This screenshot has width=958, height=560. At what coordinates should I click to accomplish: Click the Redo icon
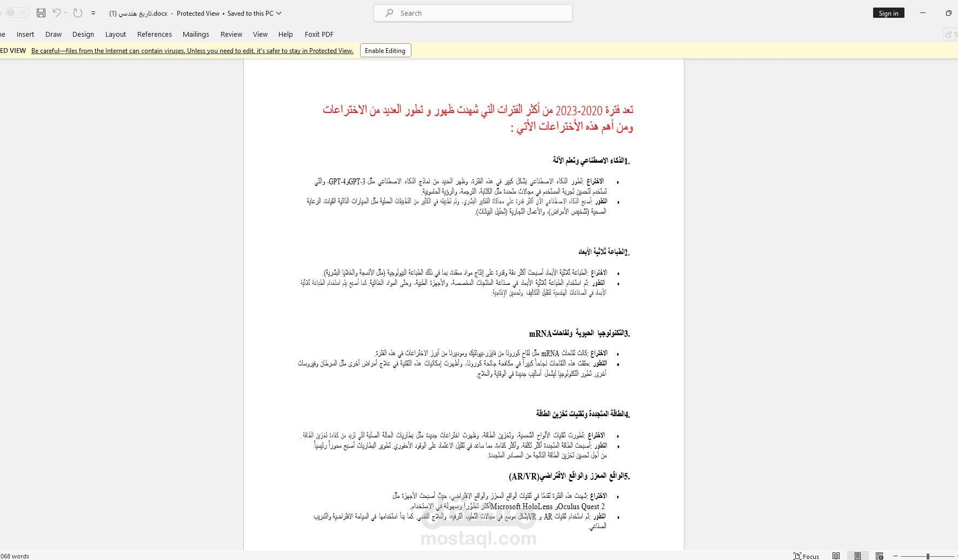pos(78,13)
